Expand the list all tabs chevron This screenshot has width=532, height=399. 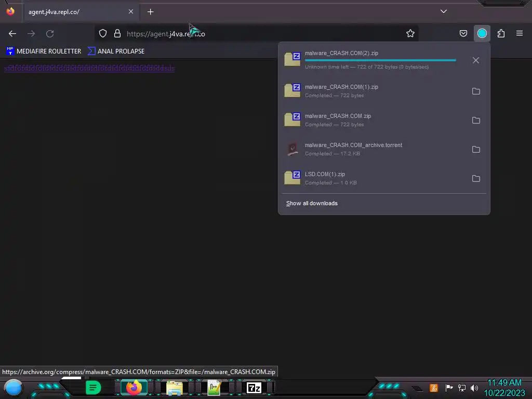pyautogui.click(x=444, y=11)
